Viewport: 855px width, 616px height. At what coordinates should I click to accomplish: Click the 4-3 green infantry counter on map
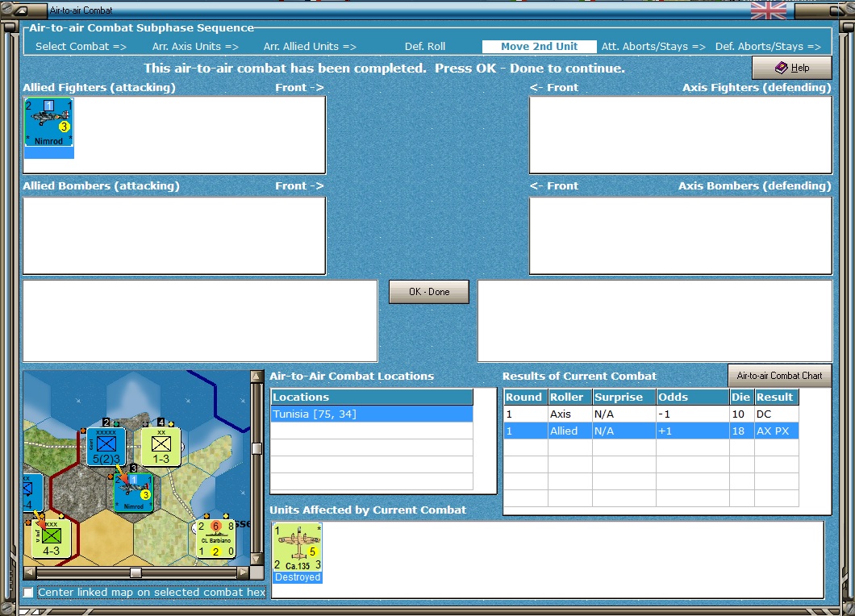pyautogui.click(x=51, y=538)
